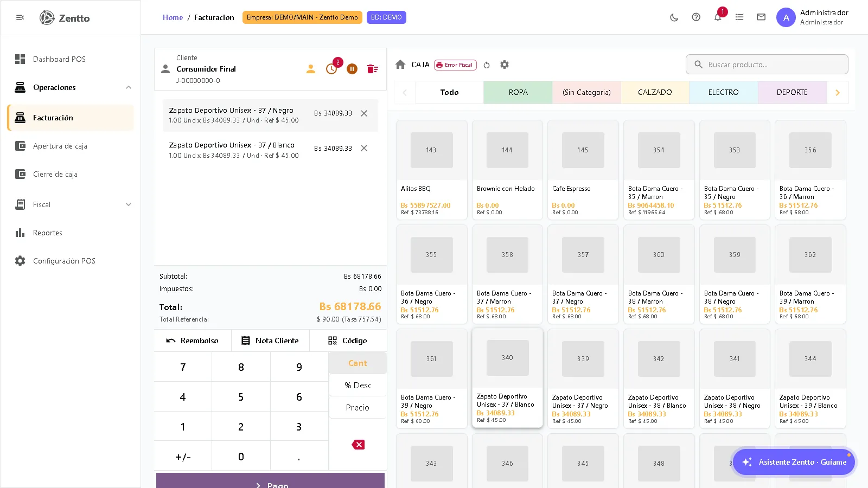Open Dashboard POS in sidebar
This screenshot has width=868, height=488.
coord(71,59)
